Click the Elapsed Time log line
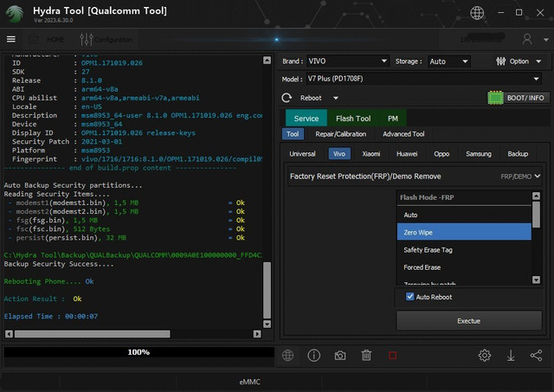This screenshot has width=554, height=392. tap(51, 316)
